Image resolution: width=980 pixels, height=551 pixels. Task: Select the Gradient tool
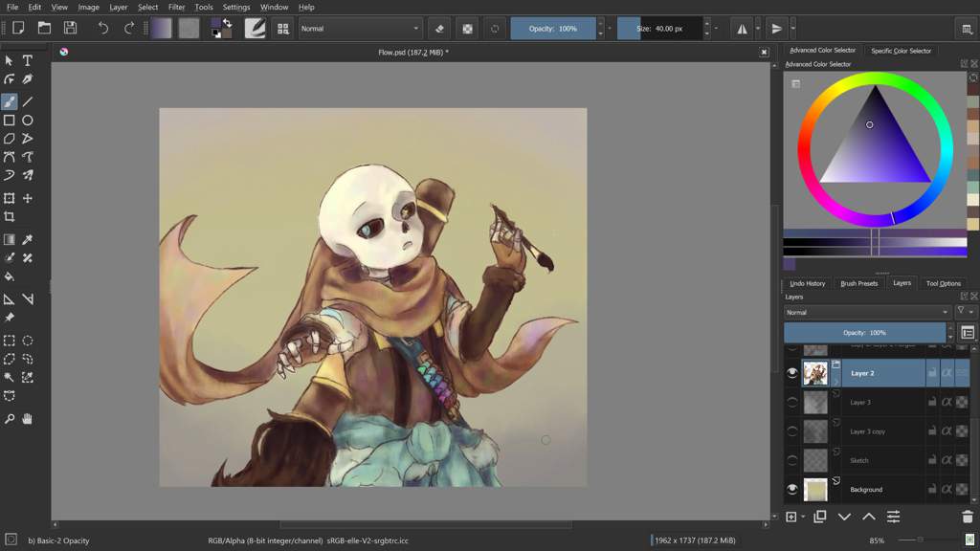10,239
